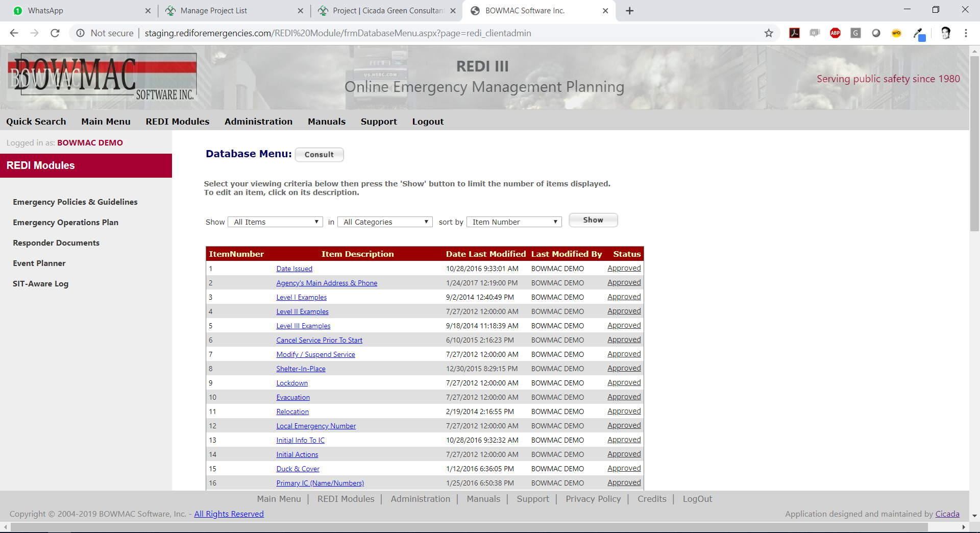This screenshot has width=980, height=533.
Task: Click the All Rights Reserved link
Action: [229, 514]
